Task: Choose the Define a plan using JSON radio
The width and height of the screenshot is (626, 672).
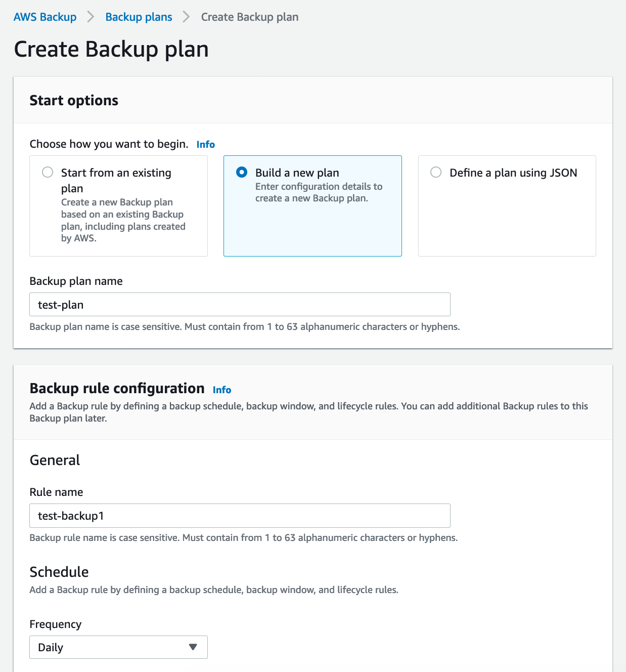Action: pos(436,173)
